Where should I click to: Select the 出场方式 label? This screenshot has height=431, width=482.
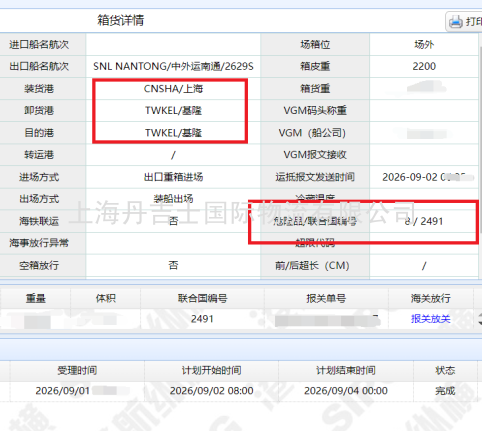click(x=39, y=199)
